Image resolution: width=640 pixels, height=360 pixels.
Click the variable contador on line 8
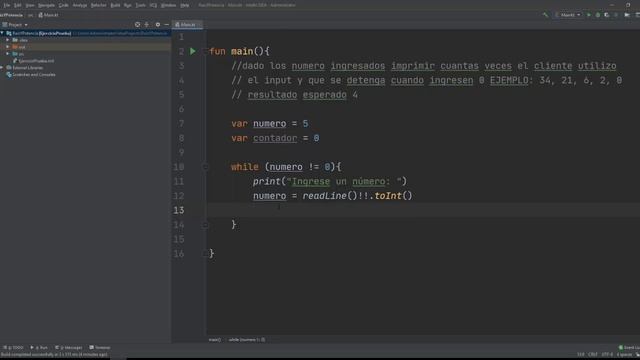click(275, 138)
